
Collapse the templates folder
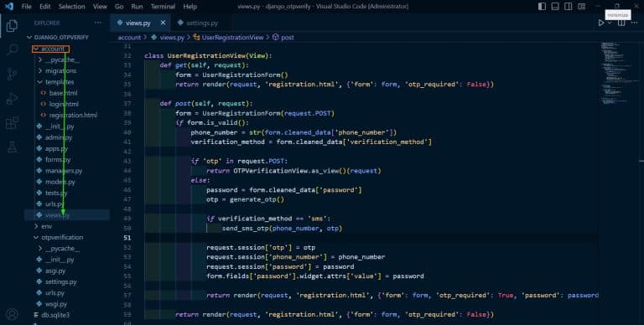point(40,81)
